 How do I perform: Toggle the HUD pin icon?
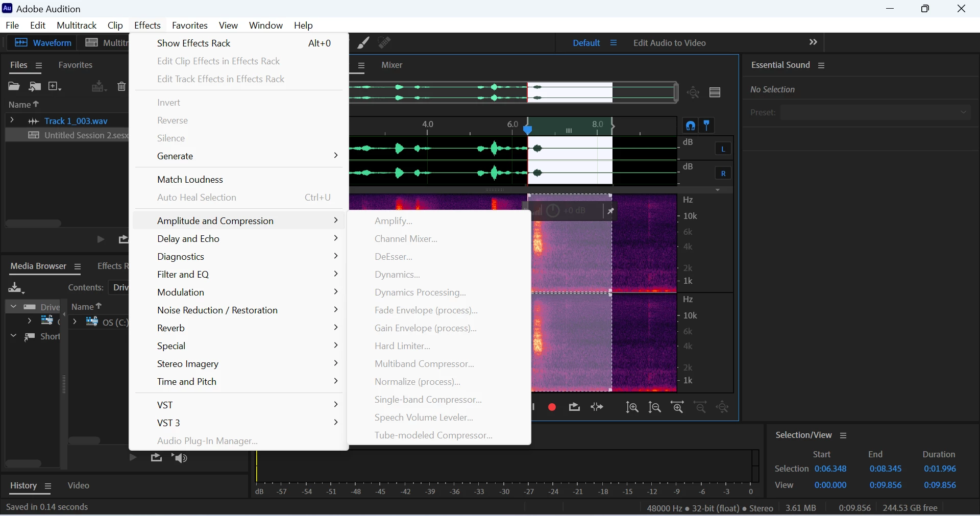(x=610, y=211)
